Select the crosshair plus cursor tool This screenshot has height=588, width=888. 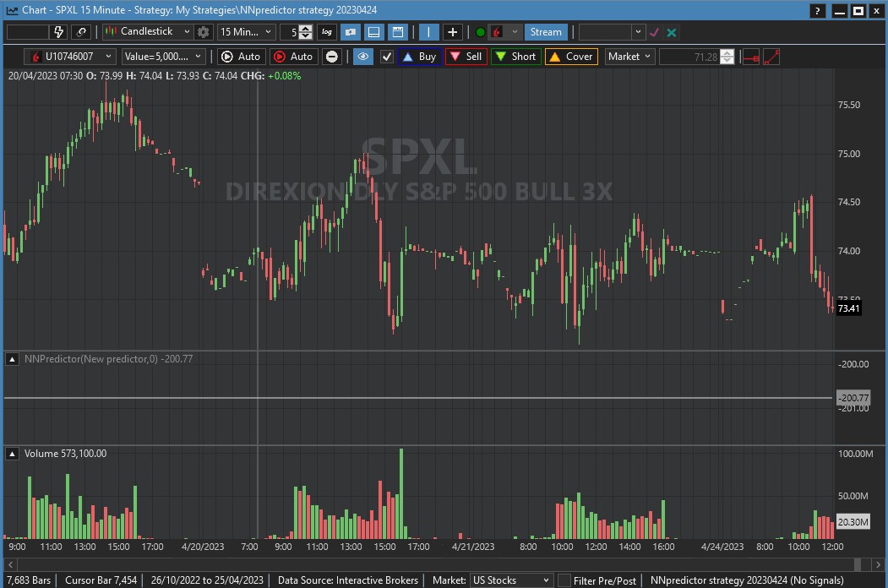(x=453, y=32)
